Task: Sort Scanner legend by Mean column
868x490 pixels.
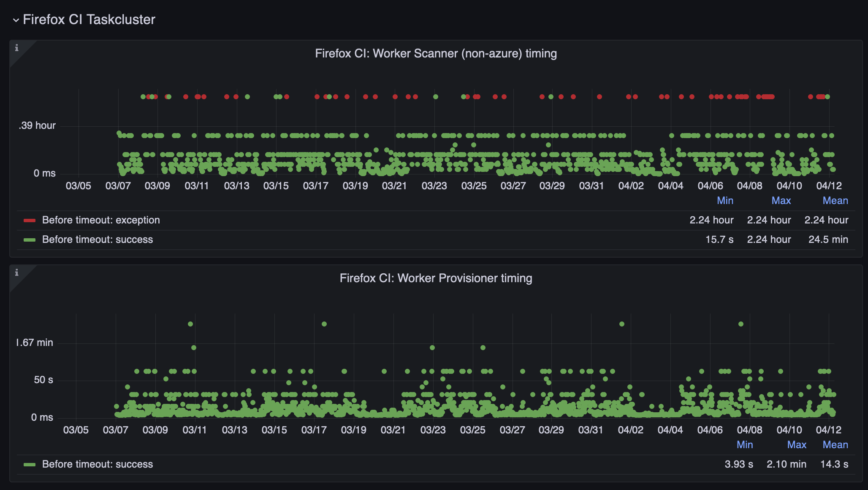Action: pos(835,201)
